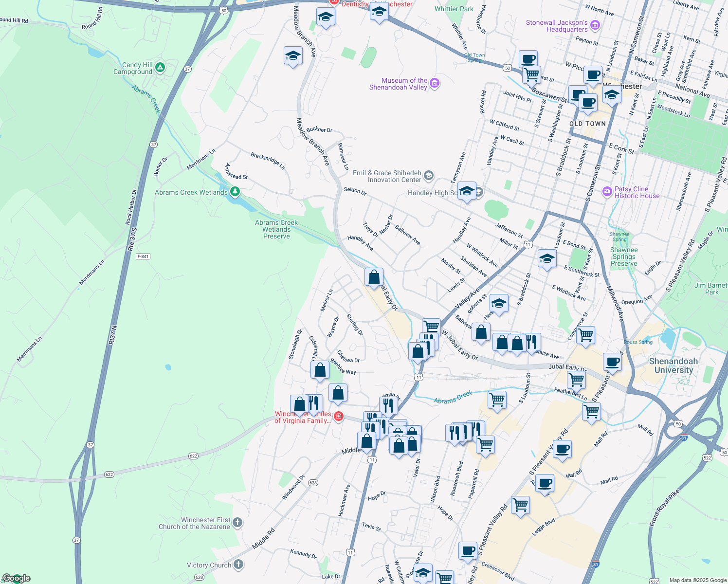The height and width of the screenshot is (584, 728).
Task: Click the Opequon Ave street label
Action: (x=637, y=300)
